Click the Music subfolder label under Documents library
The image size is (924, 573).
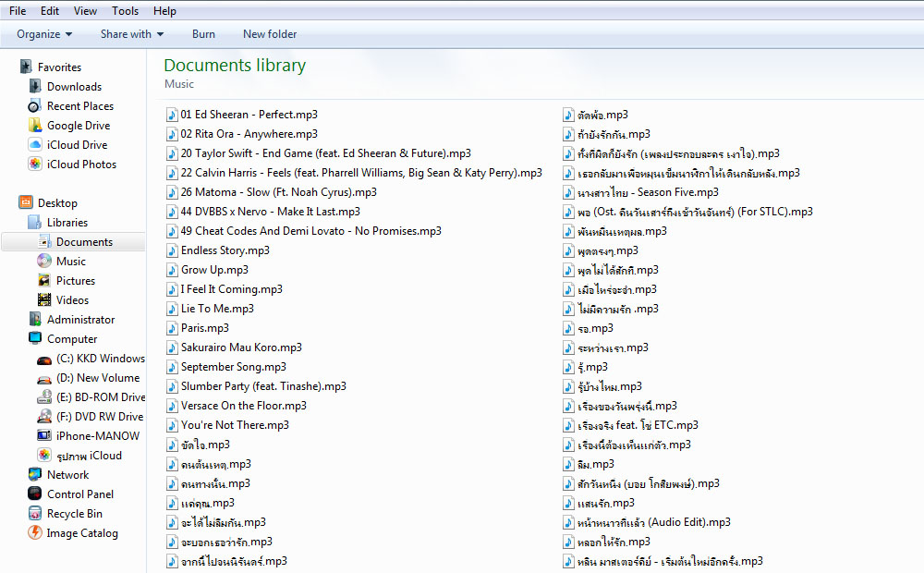pos(179,84)
